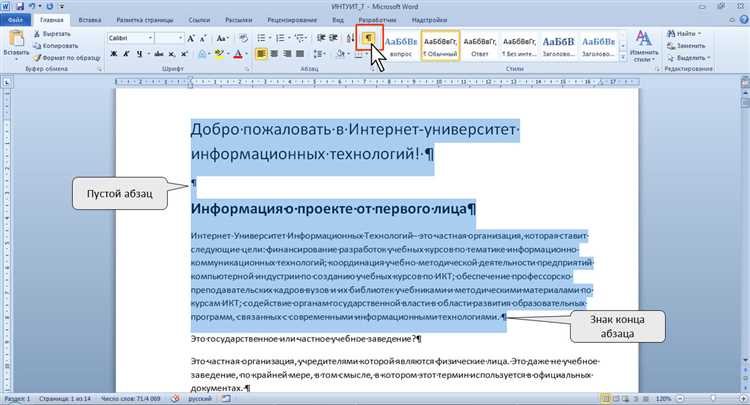Viewport: 750px width, 405px height.
Task: Apply the Ответ style from gallery
Action: 480,46
